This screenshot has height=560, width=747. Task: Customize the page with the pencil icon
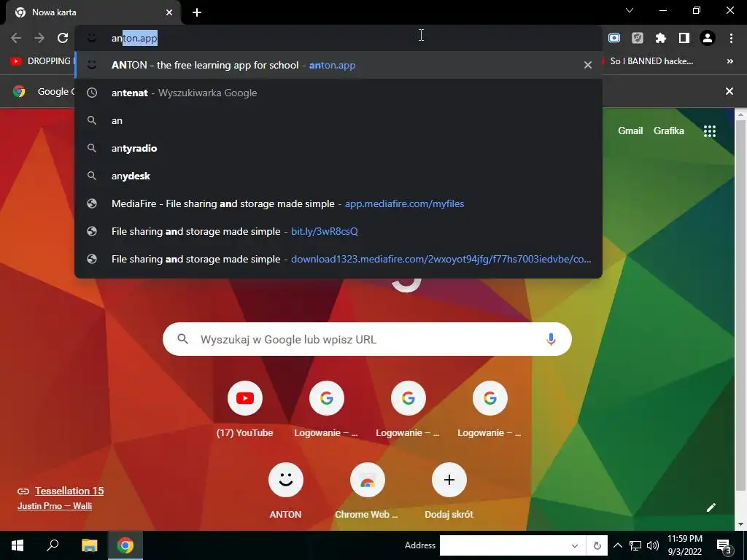[x=711, y=507]
